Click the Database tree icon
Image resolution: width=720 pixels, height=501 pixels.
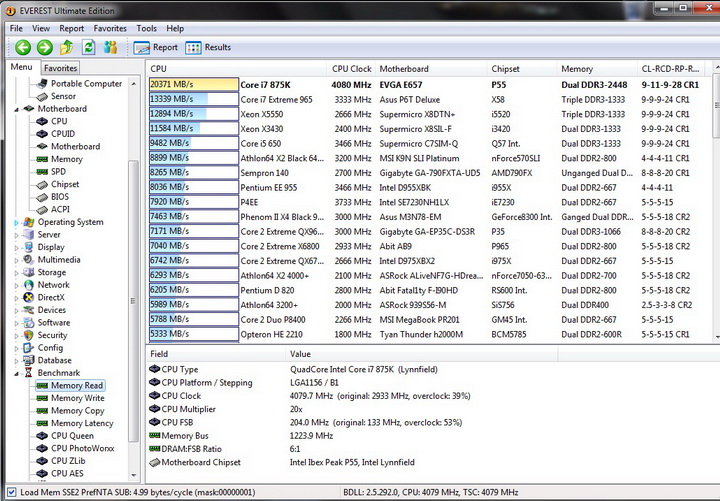tap(29, 360)
